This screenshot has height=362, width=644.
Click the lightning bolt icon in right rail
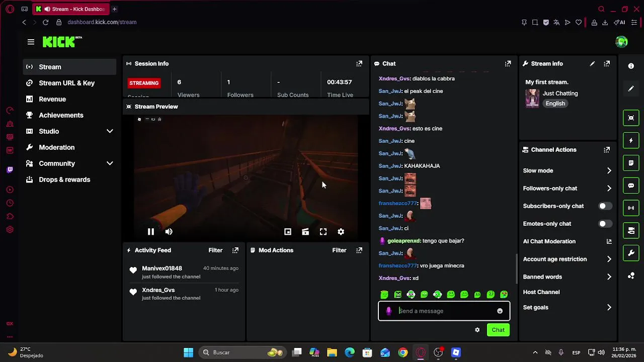point(631,141)
